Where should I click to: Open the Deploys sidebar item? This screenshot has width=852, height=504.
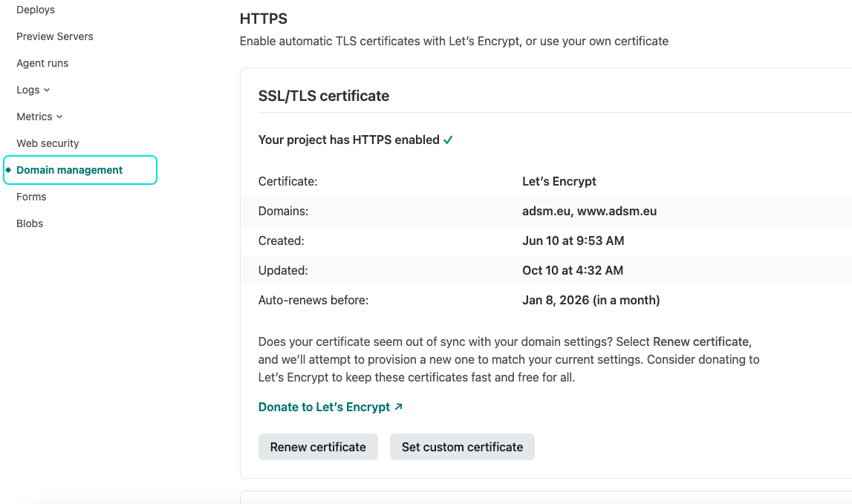36,10
